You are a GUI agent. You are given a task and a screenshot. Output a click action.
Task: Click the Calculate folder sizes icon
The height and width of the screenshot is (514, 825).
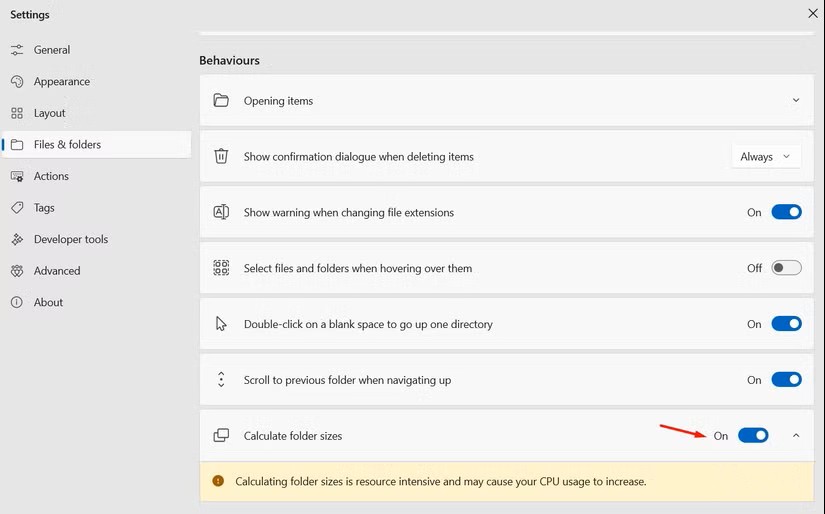(x=222, y=436)
